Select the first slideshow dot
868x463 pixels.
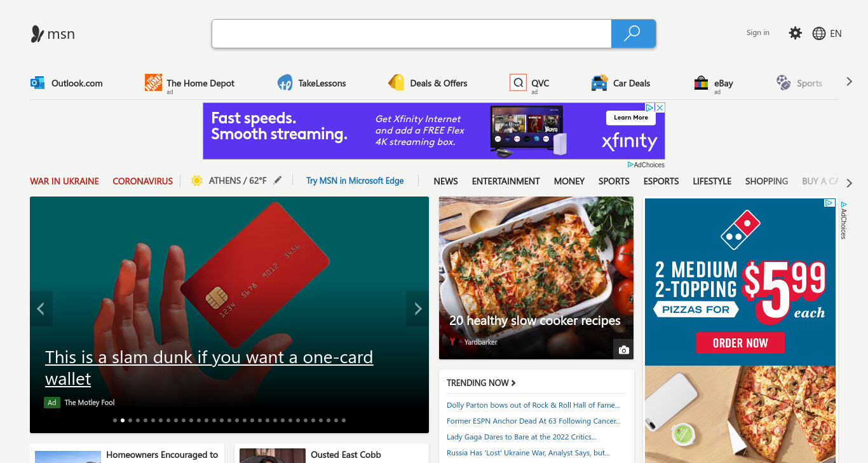[115, 420]
